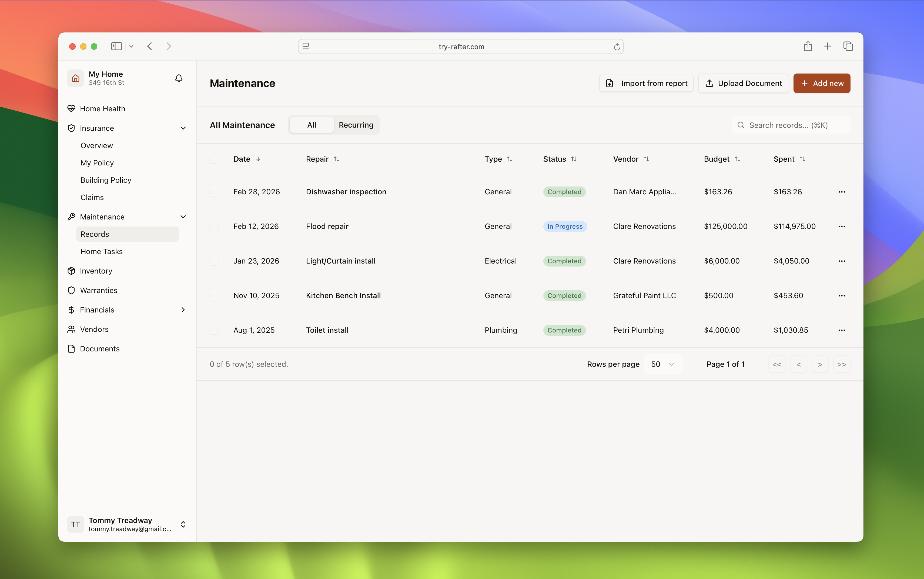Select the Dishwasher inspection row checkbox
This screenshot has width=924, height=579.
214,192
